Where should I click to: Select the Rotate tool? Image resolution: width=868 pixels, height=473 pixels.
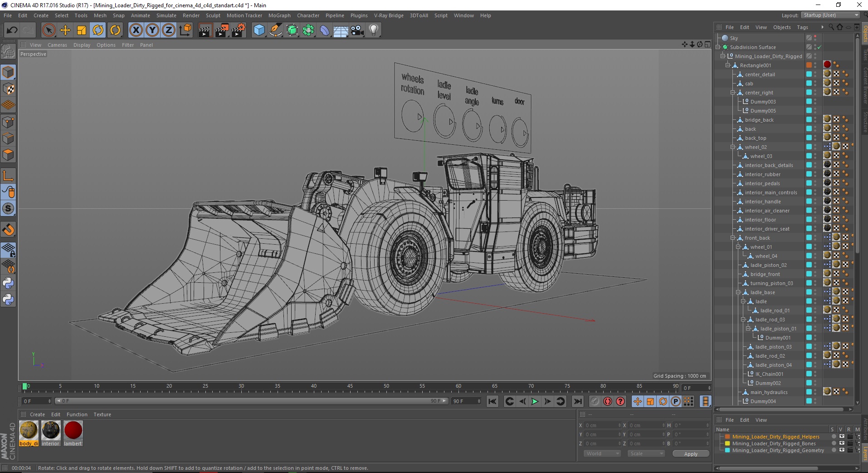pos(98,30)
